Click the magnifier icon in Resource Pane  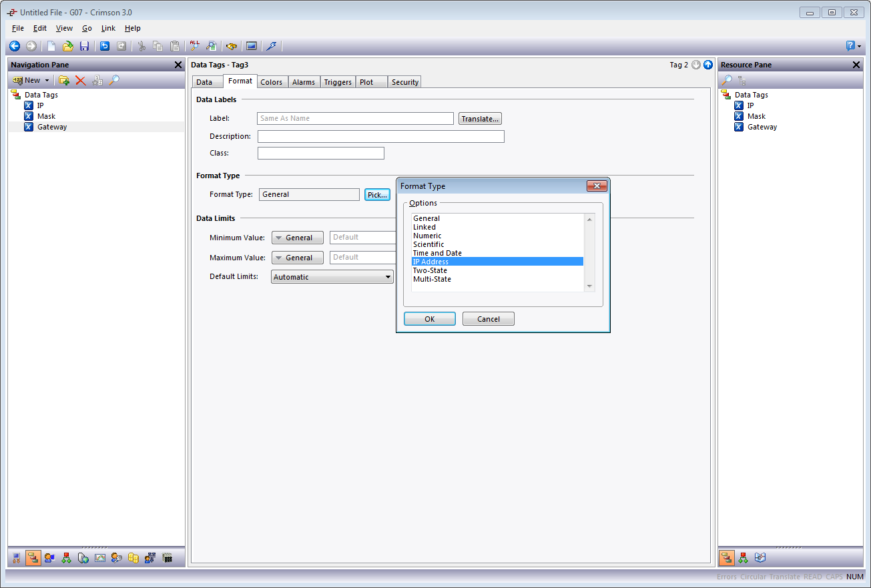coord(727,80)
